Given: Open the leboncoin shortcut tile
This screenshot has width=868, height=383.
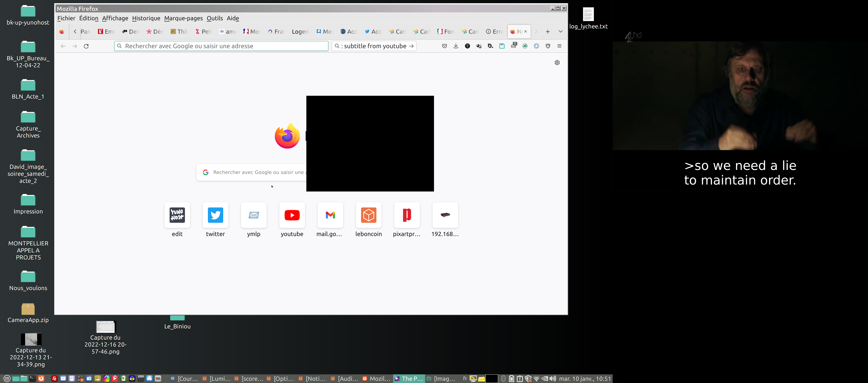Looking at the screenshot, I should [x=368, y=215].
